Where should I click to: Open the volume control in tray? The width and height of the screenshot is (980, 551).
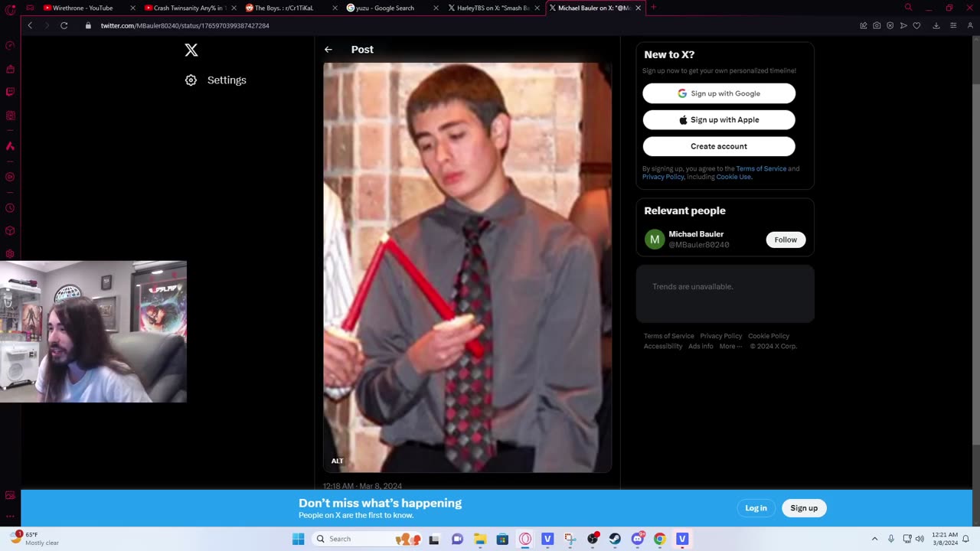tap(920, 539)
